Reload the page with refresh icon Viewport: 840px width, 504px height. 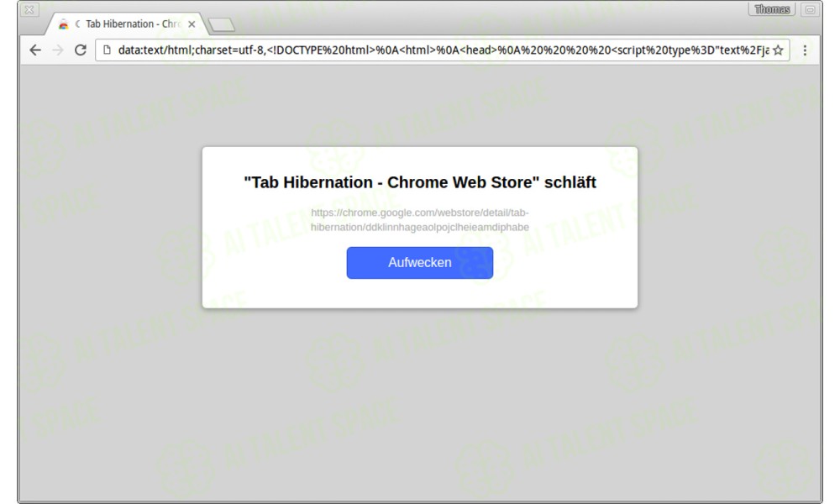(x=81, y=50)
